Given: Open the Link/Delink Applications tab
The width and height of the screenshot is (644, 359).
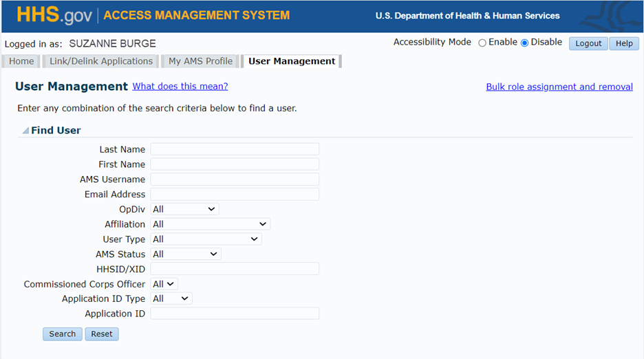Looking at the screenshot, I should point(101,61).
